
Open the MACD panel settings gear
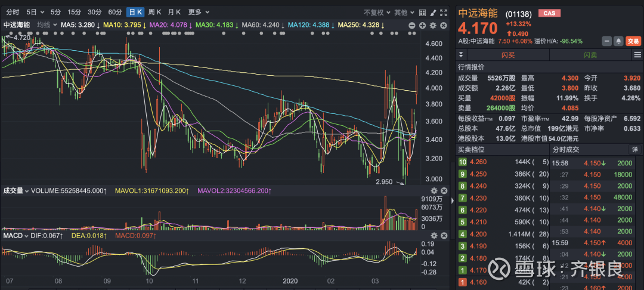pyautogui.click(x=434, y=235)
